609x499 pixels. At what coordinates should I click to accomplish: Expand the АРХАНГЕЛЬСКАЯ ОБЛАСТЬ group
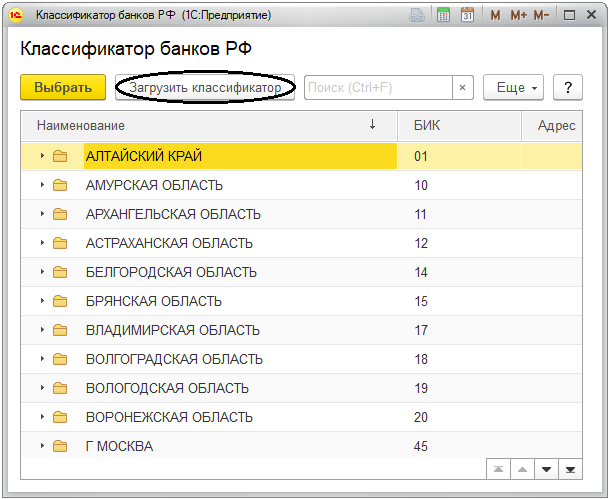pos(42,214)
